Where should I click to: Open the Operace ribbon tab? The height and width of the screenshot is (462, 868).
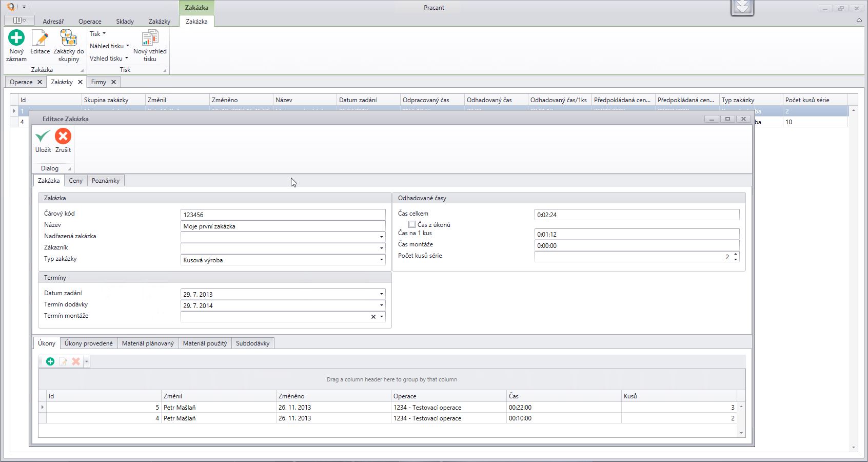click(90, 22)
